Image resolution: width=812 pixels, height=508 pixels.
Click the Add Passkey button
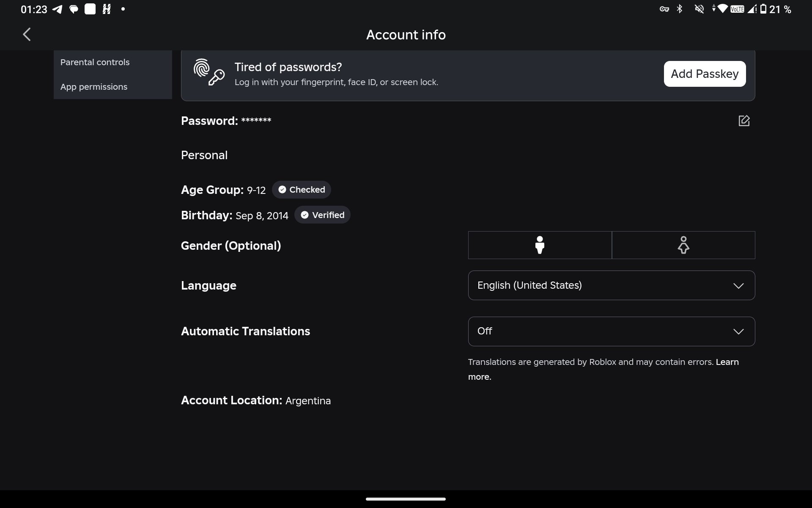click(x=705, y=74)
